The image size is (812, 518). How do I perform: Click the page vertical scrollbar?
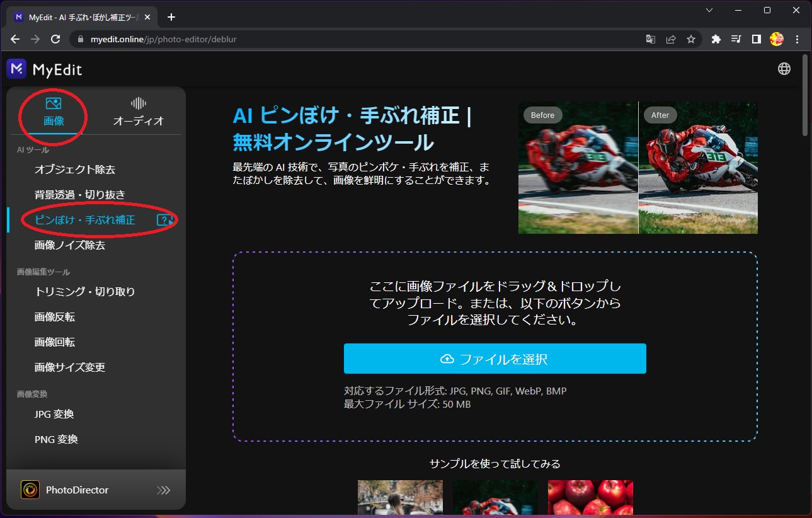pyautogui.click(x=806, y=96)
